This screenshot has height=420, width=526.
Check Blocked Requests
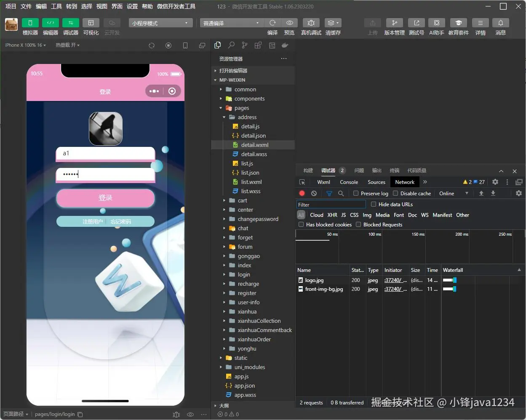click(358, 224)
